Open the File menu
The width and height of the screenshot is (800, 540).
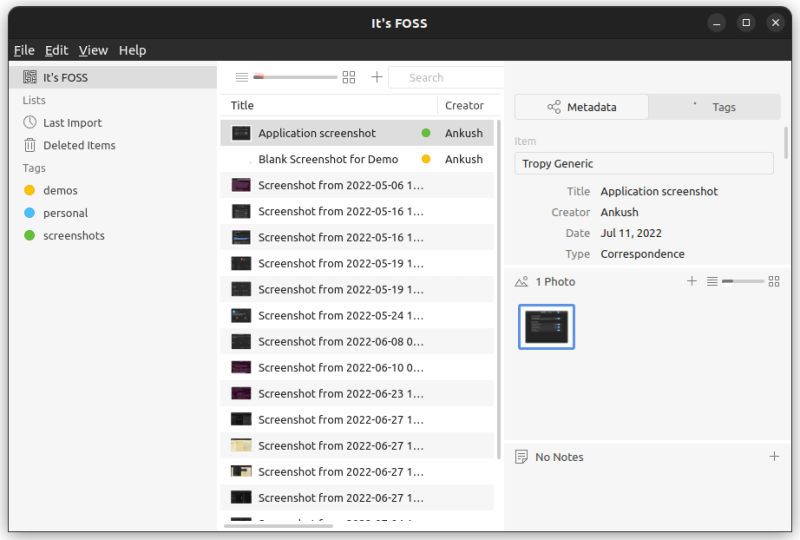24,50
